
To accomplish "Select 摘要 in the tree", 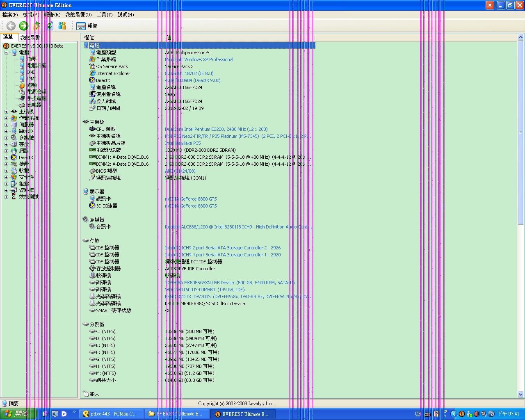I will click(x=32, y=59).
